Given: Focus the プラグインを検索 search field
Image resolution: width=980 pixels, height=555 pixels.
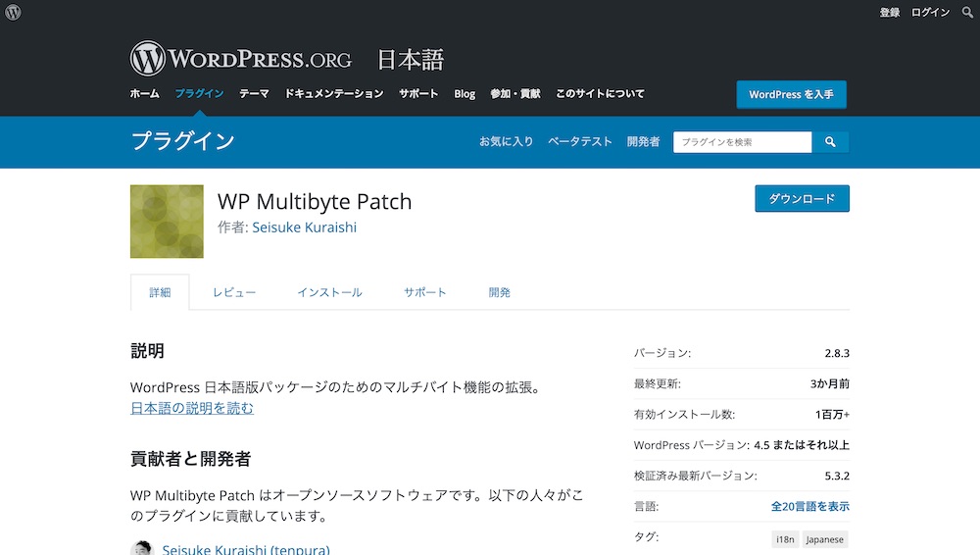Looking at the screenshot, I should click(x=743, y=142).
